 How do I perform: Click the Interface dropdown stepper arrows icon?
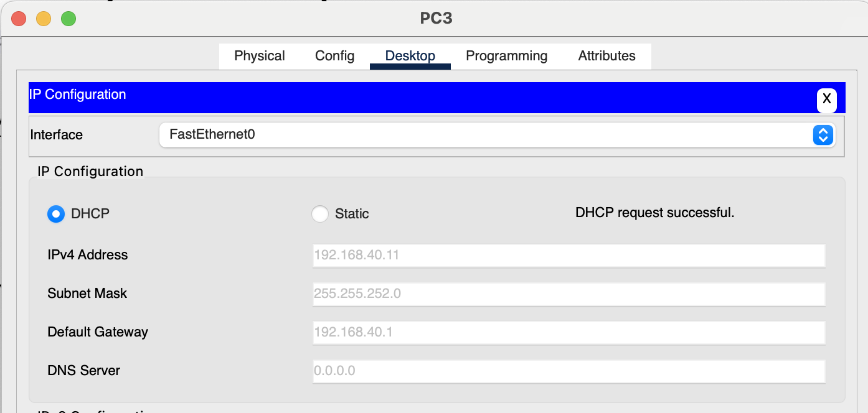[823, 135]
